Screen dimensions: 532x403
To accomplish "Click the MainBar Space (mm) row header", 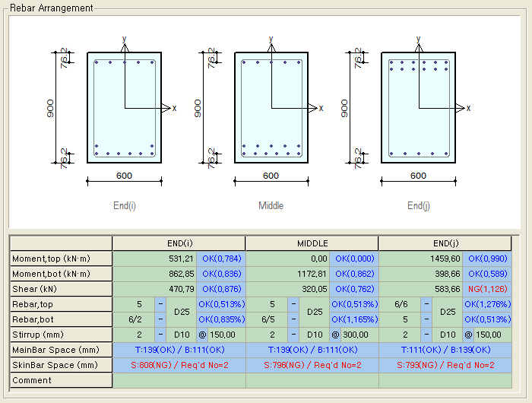I will coord(61,350).
